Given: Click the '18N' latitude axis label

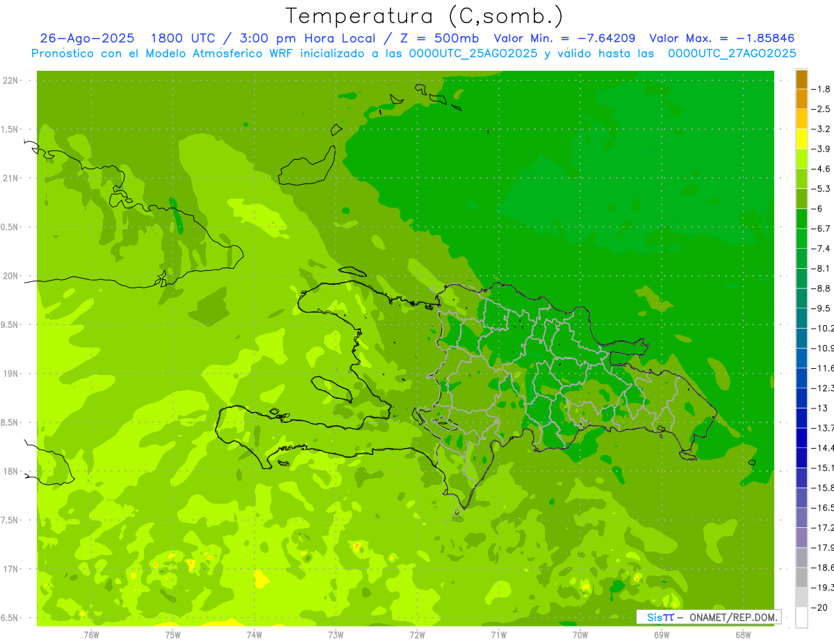Looking at the screenshot, I should pos(10,471).
